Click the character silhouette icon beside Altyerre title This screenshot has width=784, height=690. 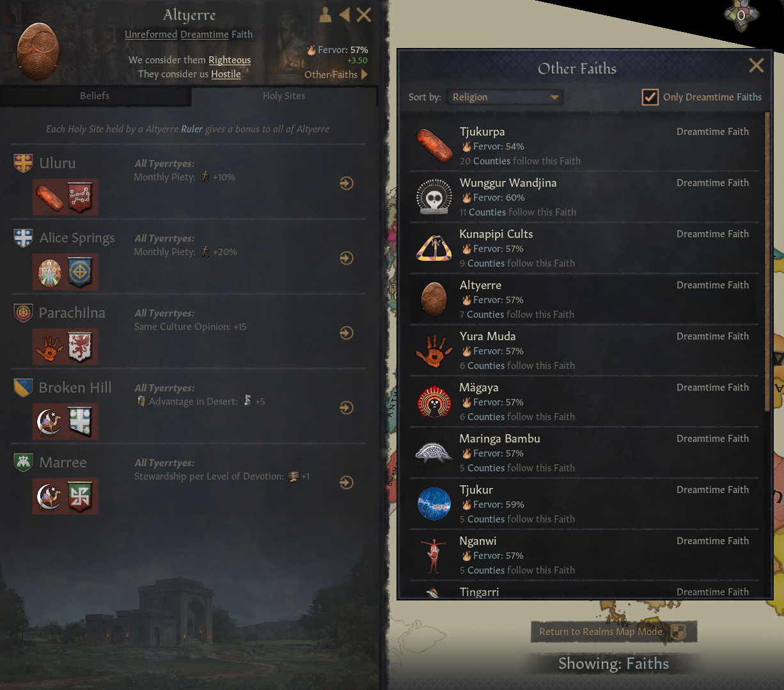point(325,15)
